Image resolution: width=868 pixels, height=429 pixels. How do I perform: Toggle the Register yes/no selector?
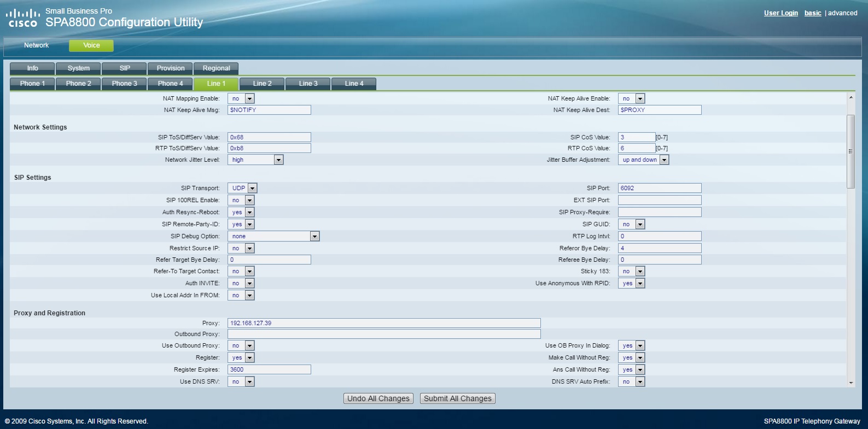coord(241,358)
